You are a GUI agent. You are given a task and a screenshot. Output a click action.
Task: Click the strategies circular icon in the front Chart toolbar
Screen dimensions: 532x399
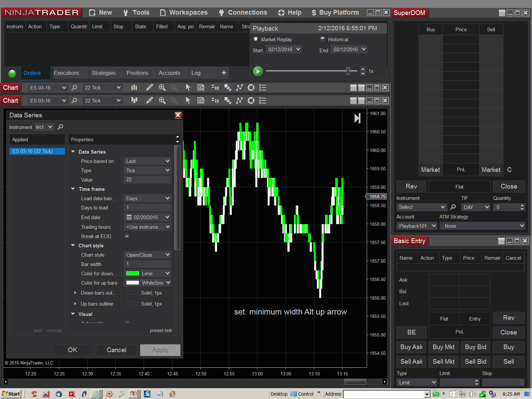251,100
